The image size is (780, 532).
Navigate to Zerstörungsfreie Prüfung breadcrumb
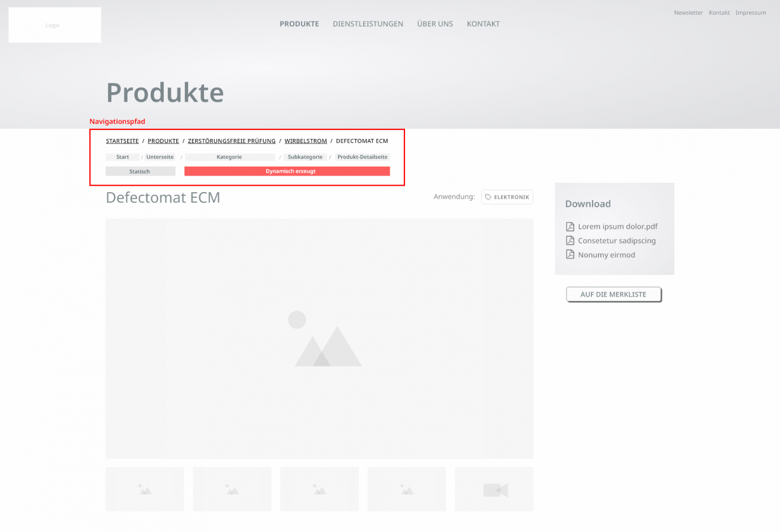[x=231, y=141]
